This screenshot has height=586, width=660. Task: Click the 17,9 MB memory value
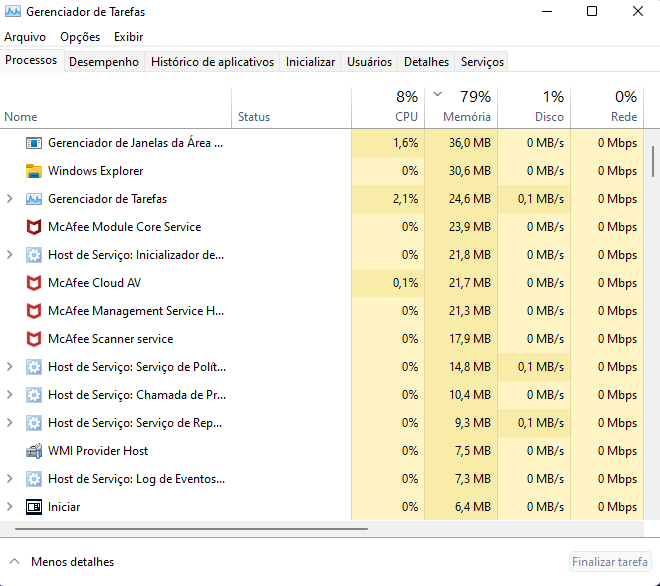pyautogui.click(x=470, y=339)
